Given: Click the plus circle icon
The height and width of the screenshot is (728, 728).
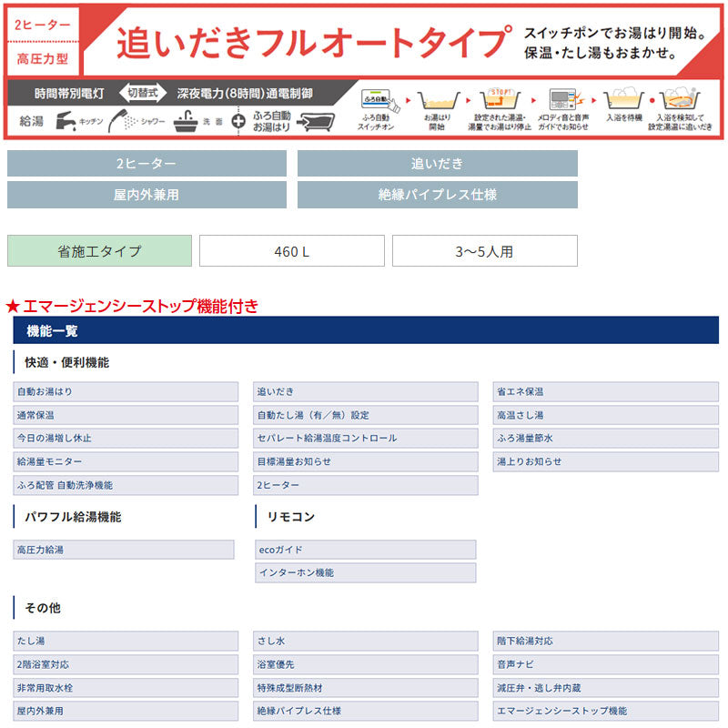Looking at the screenshot, I should (238, 122).
